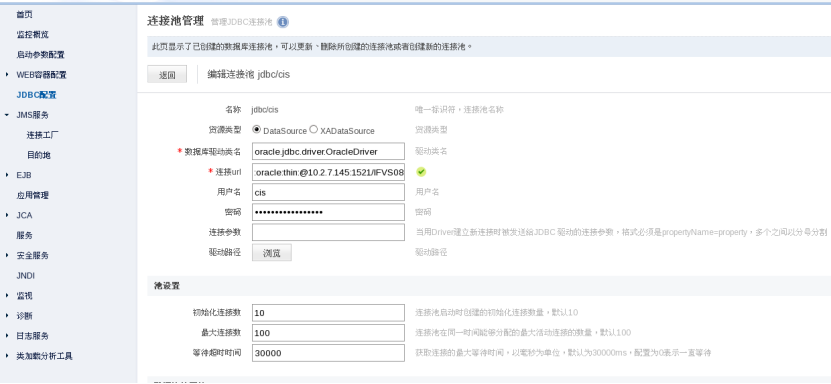Screen dimensions: 831x384
Task: Open JDBC配置 in the sidebar
Action: pos(37,95)
